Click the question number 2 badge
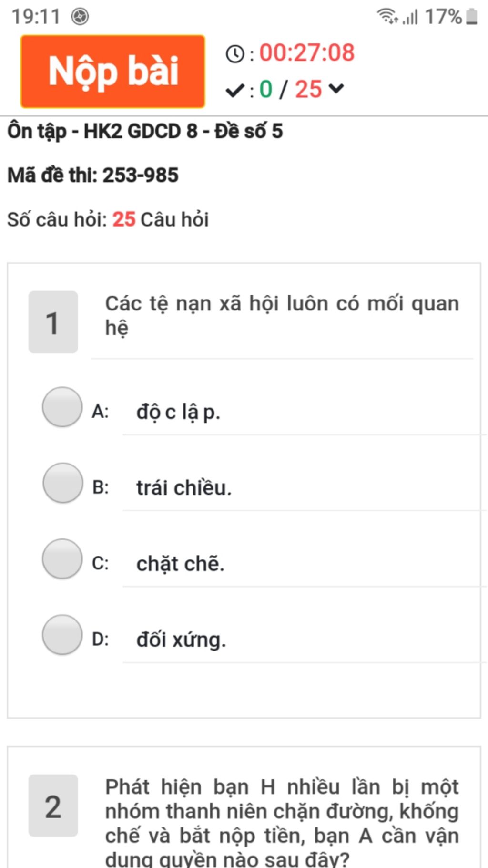This screenshot has width=488, height=868. (53, 806)
